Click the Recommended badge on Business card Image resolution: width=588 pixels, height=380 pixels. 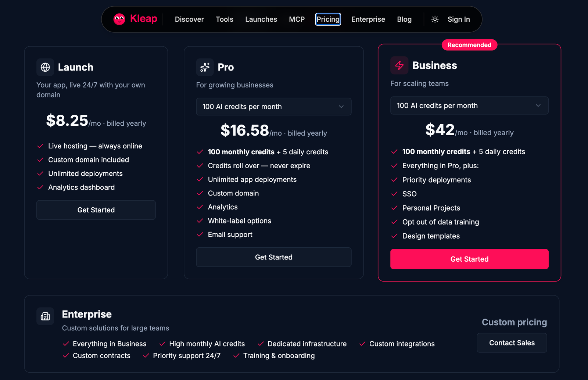pos(469,45)
